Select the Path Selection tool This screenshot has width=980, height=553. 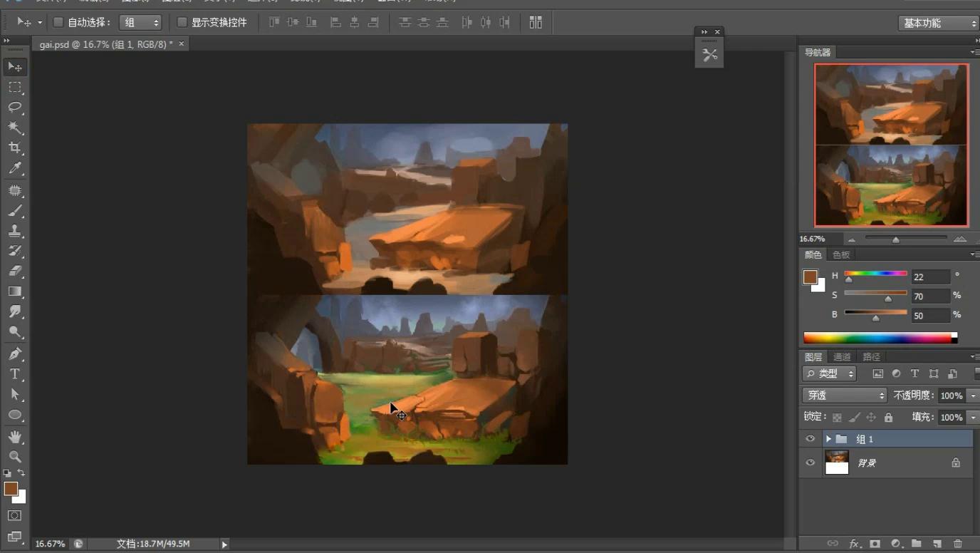click(x=15, y=394)
